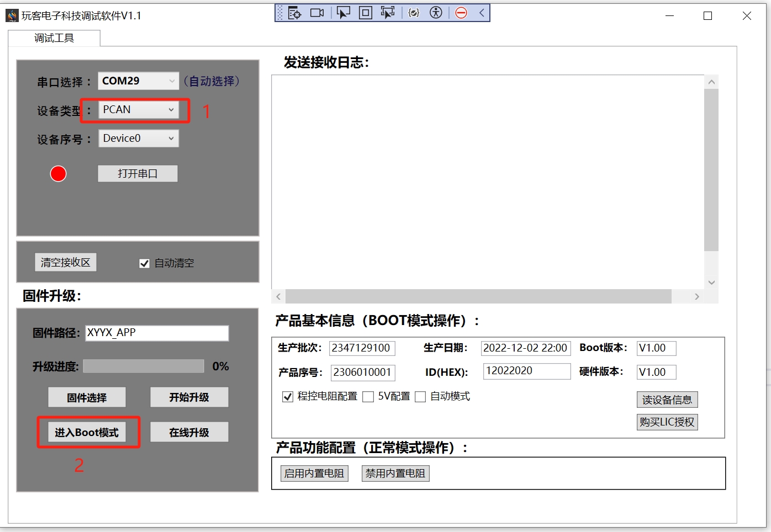Uncheck the 程控电阻配置 checkbox
The height and width of the screenshot is (532, 771).
[x=288, y=397]
